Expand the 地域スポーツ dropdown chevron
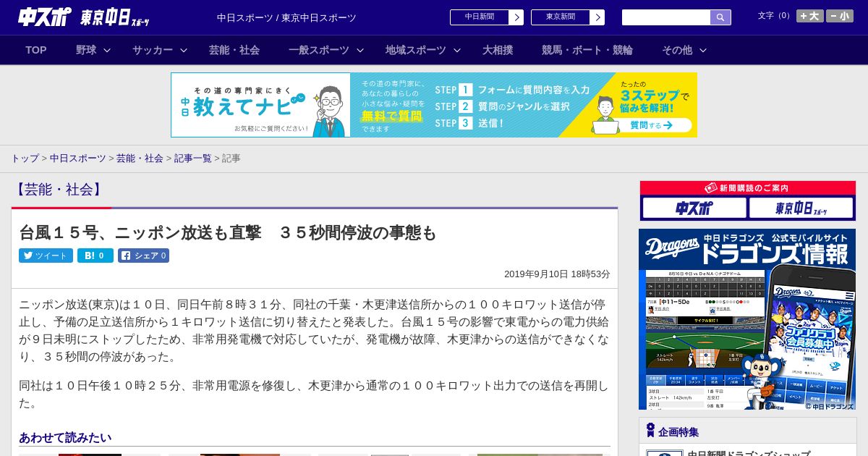This screenshot has height=456, width=868. (457, 50)
